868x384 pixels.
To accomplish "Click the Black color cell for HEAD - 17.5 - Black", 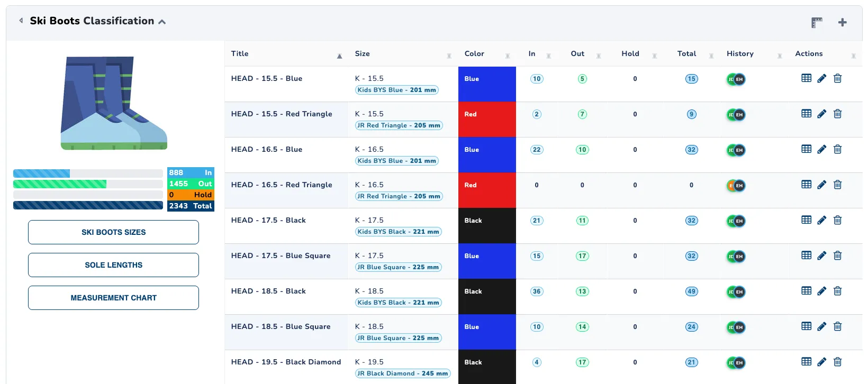I will tap(487, 226).
